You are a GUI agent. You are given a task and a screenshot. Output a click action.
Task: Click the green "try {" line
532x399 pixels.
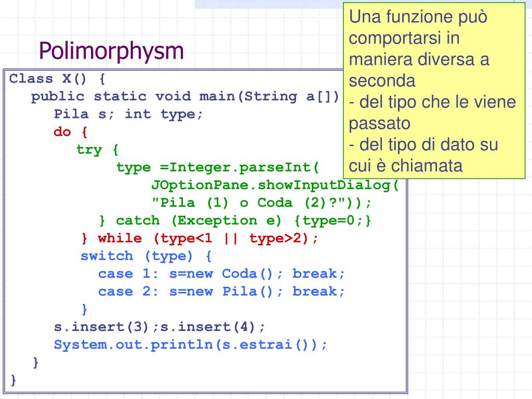coord(97,150)
